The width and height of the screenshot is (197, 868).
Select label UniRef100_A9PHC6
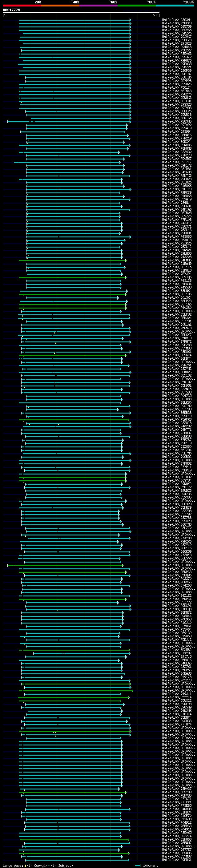[x=177, y=60]
